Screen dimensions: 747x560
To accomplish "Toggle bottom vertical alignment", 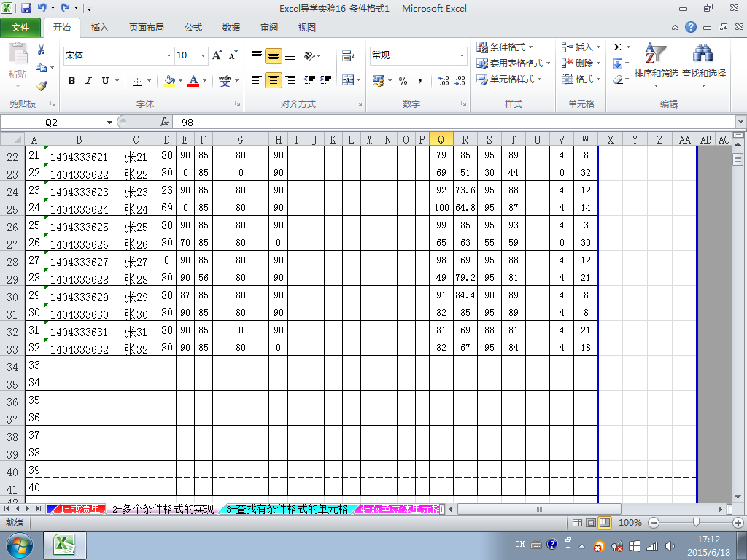I will pyautogui.click(x=290, y=56).
